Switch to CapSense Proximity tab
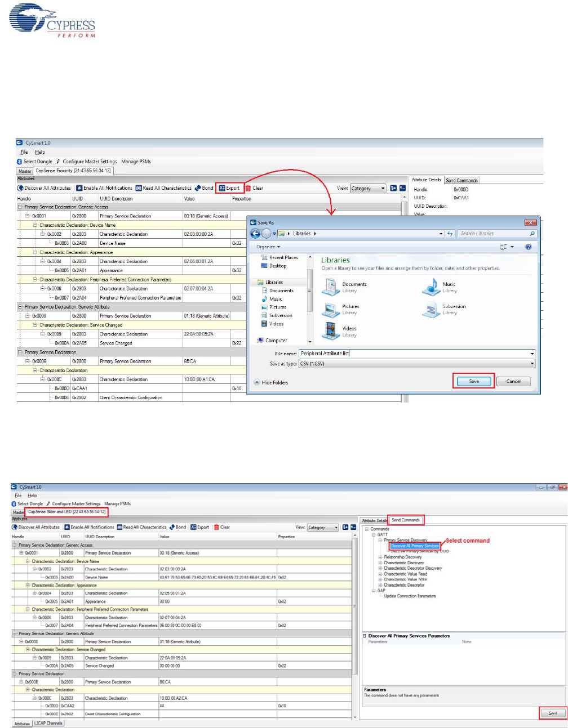Image resolution: width=568 pixels, height=728 pixels. [x=73, y=171]
